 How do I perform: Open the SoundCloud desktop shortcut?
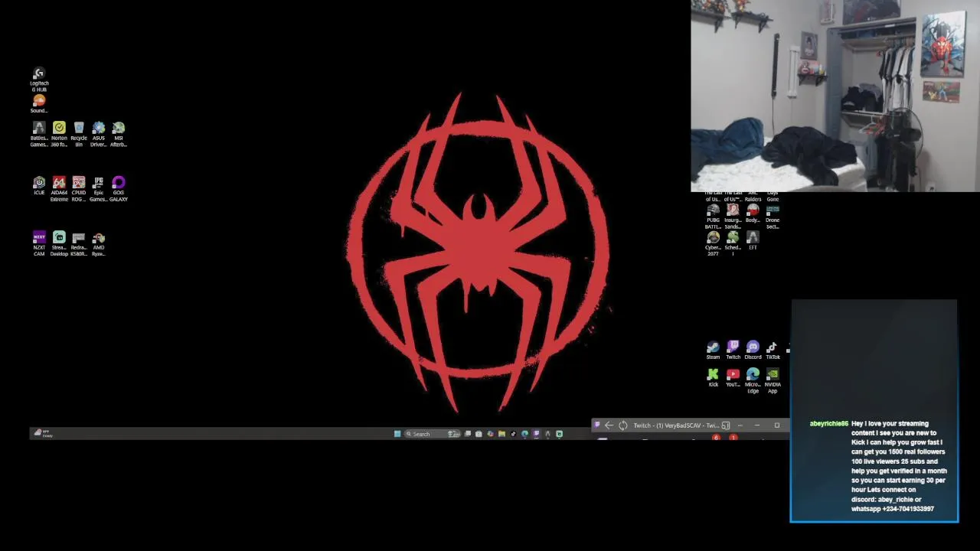[x=39, y=104]
